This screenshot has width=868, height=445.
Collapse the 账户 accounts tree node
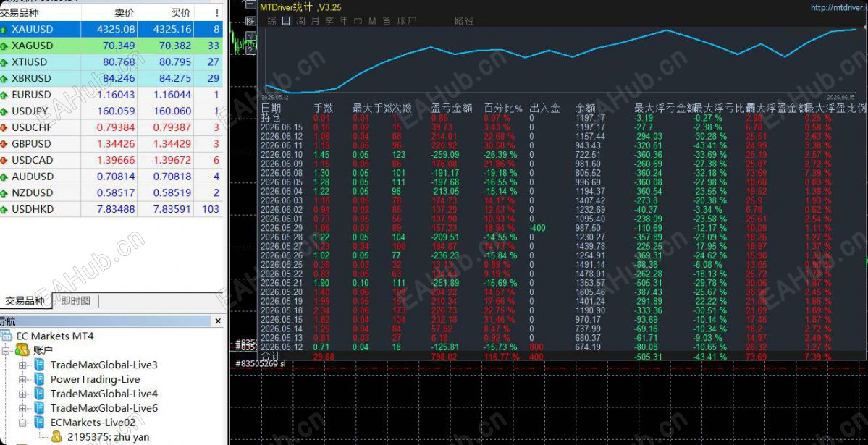pos(6,350)
